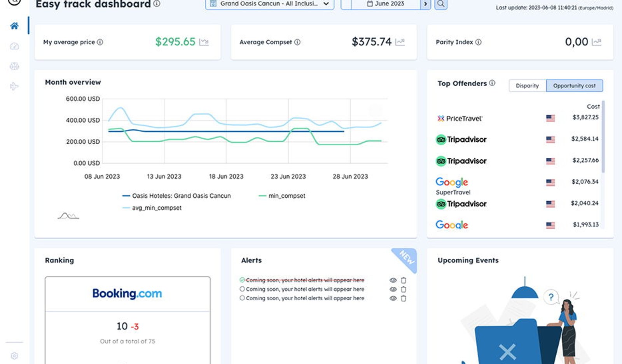
Task: Open the speedometer gauge sidebar icon
Action: pyautogui.click(x=14, y=46)
